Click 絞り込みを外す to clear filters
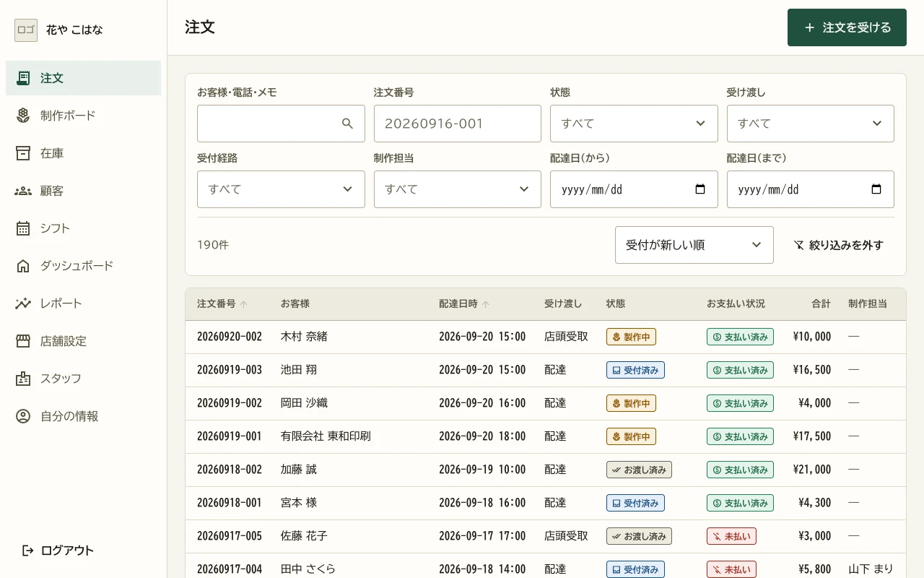Screen dimensions: 924x578 coord(838,245)
